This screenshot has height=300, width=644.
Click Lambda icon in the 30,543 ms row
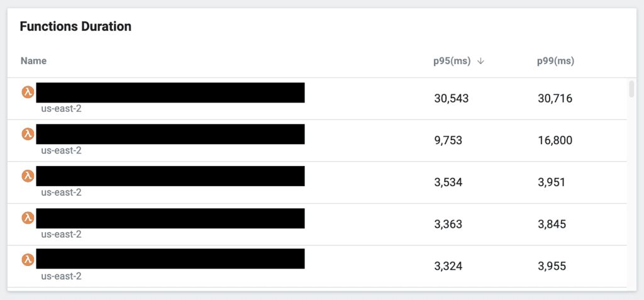coord(28,92)
